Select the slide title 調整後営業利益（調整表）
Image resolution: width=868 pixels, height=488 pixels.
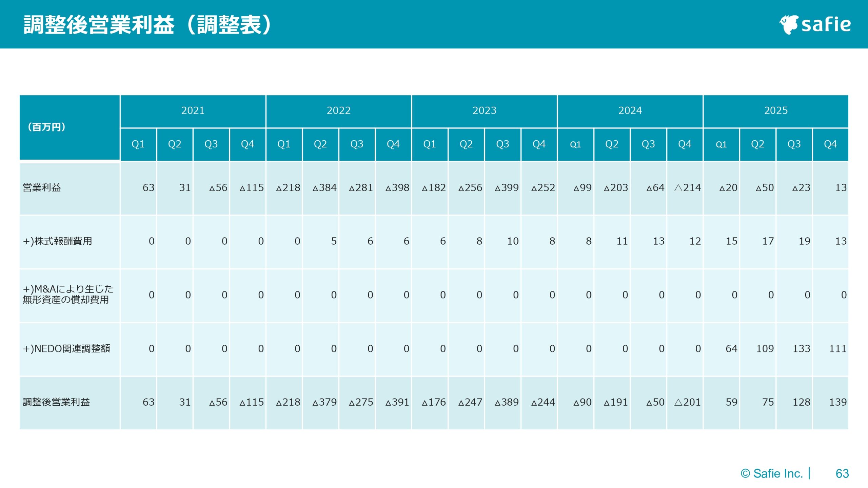146,25
